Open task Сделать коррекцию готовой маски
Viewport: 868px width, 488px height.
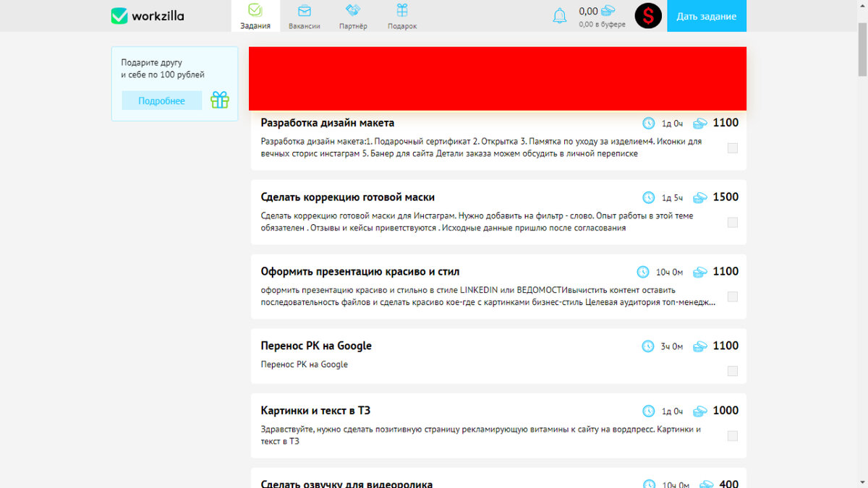[348, 197]
